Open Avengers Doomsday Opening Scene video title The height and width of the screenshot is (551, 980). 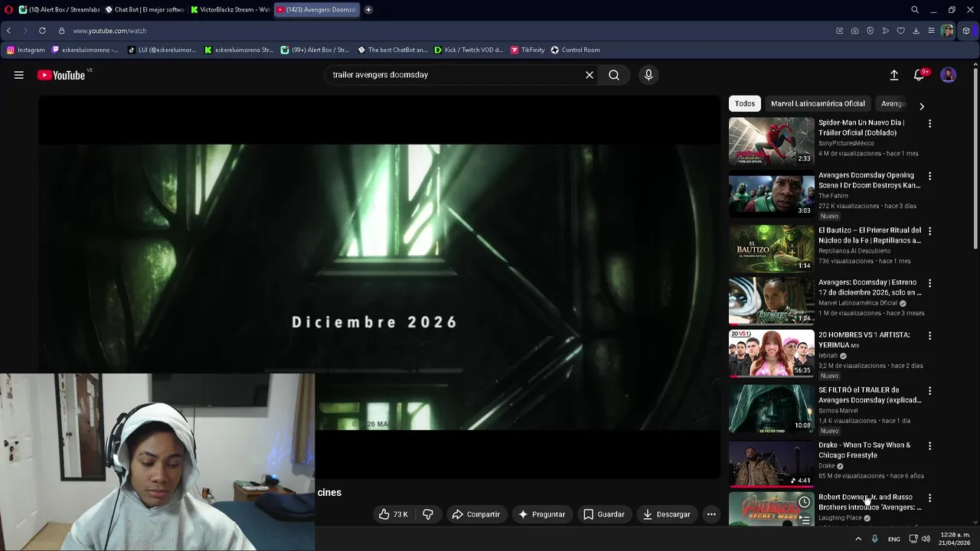tap(869, 180)
